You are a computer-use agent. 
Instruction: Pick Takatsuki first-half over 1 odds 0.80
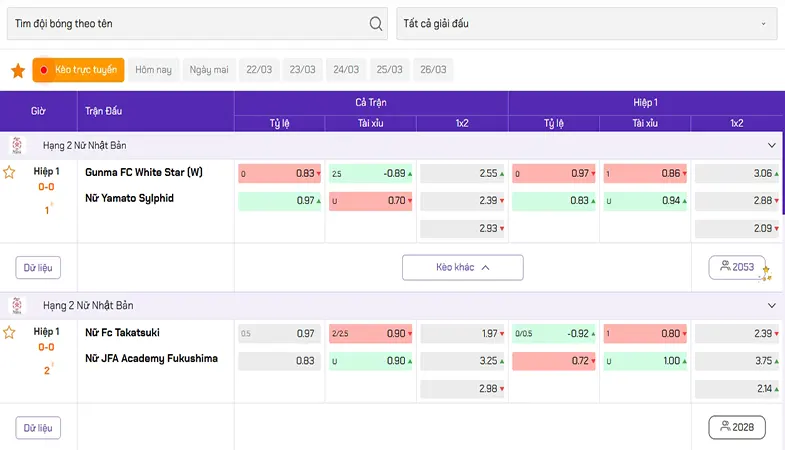click(x=645, y=334)
